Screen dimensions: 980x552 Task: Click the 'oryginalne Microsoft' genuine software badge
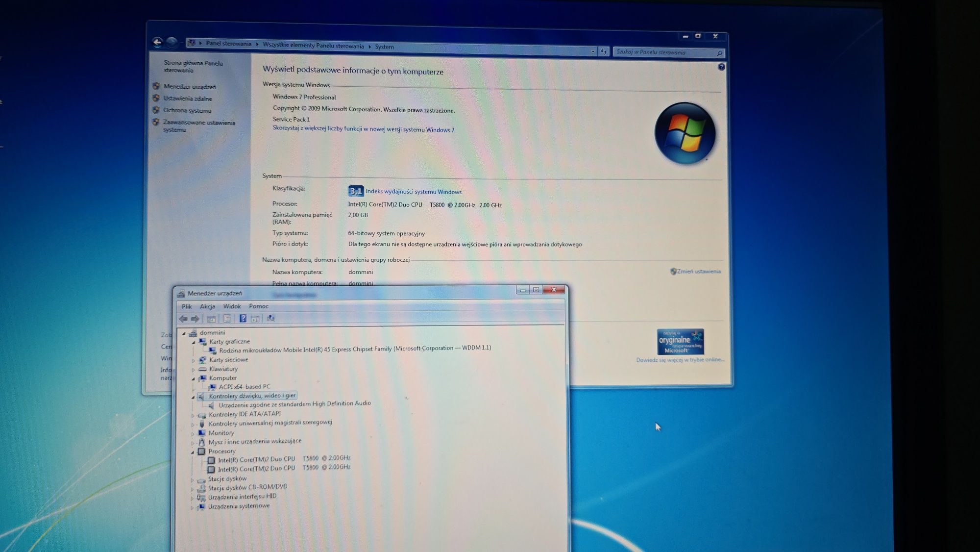tap(680, 341)
